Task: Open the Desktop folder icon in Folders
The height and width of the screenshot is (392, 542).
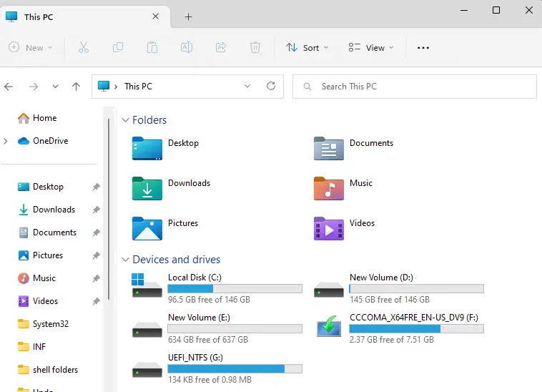Action: 147,148
